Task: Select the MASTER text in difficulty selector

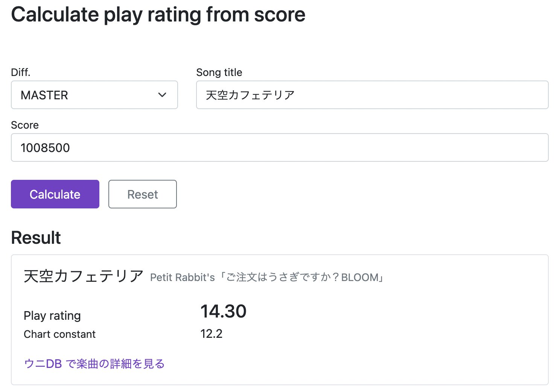Action: tap(44, 95)
